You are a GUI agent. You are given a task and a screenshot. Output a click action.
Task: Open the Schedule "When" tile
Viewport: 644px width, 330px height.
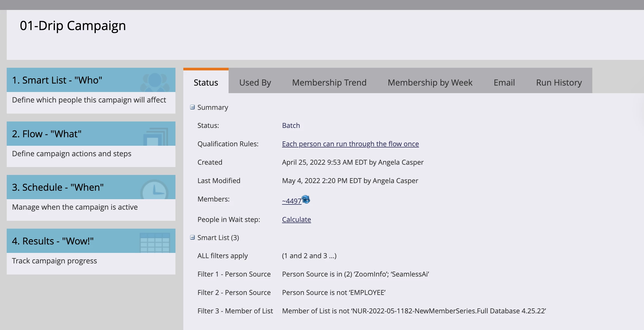click(58, 187)
